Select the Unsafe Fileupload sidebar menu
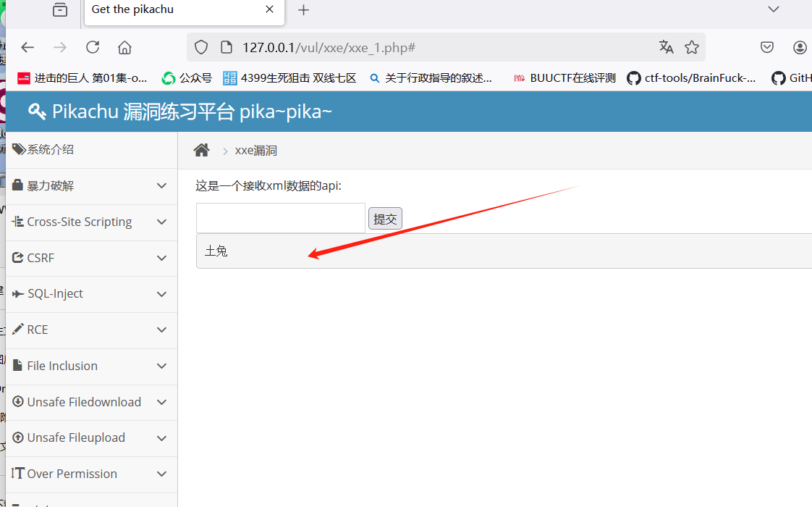 click(x=92, y=438)
